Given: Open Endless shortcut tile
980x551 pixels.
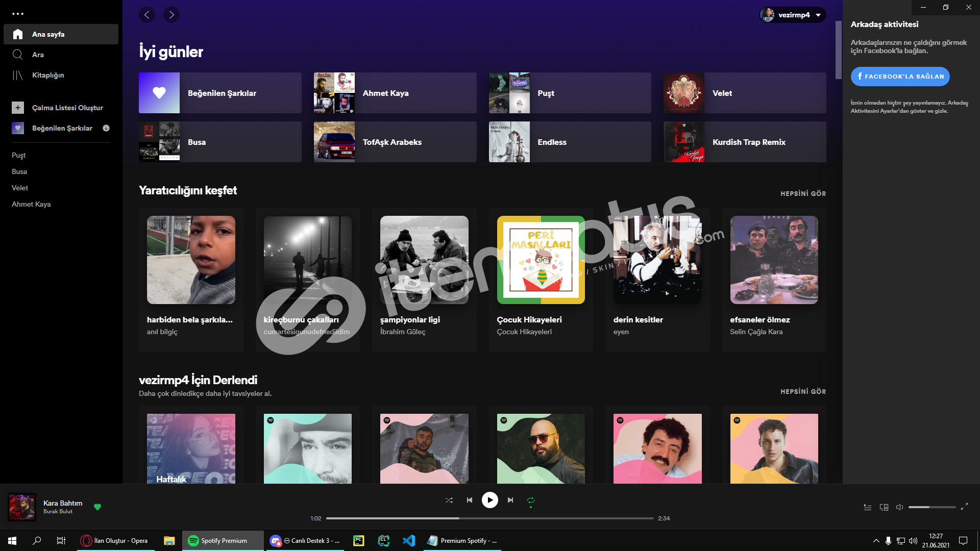Looking at the screenshot, I should (570, 142).
